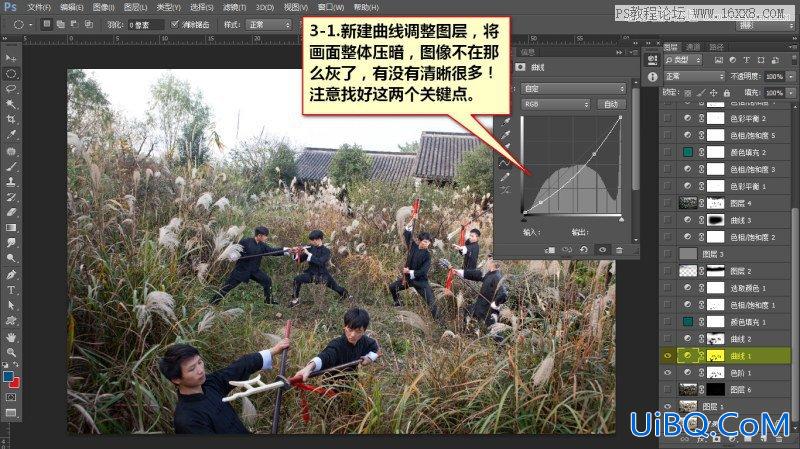
Task: Open the 文件(F) menu
Action: tap(39, 8)
